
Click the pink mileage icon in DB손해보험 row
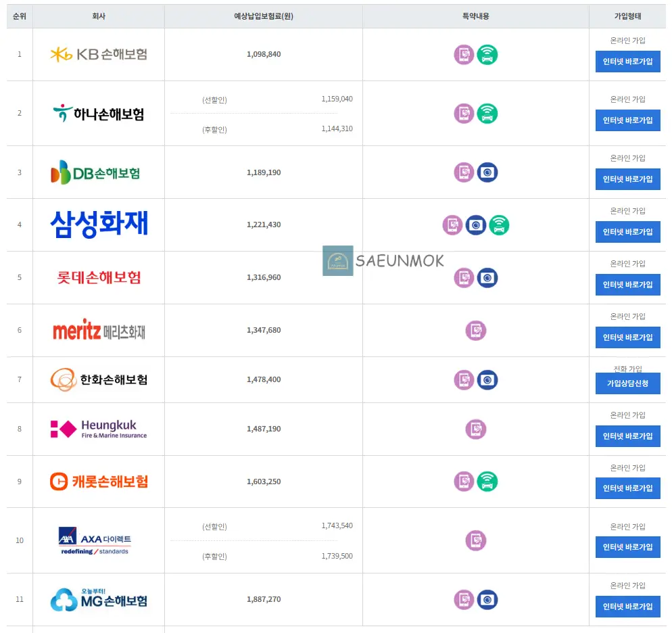click(x=464, y=172)
